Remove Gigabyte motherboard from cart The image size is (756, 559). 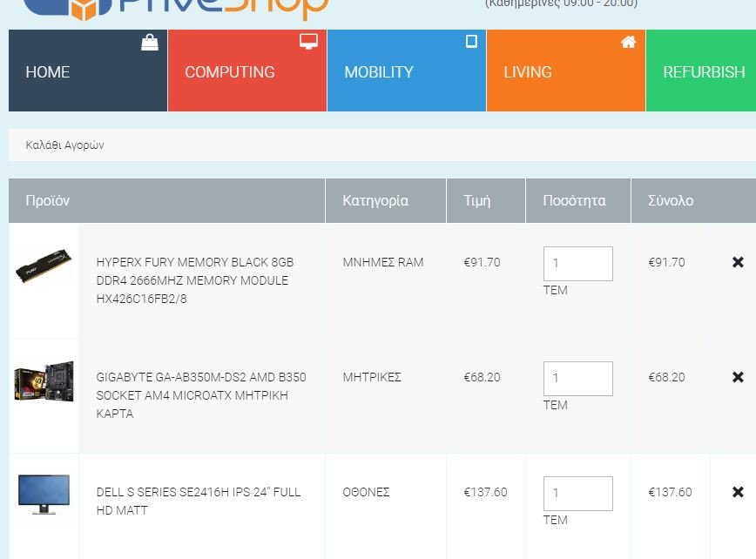738,377
